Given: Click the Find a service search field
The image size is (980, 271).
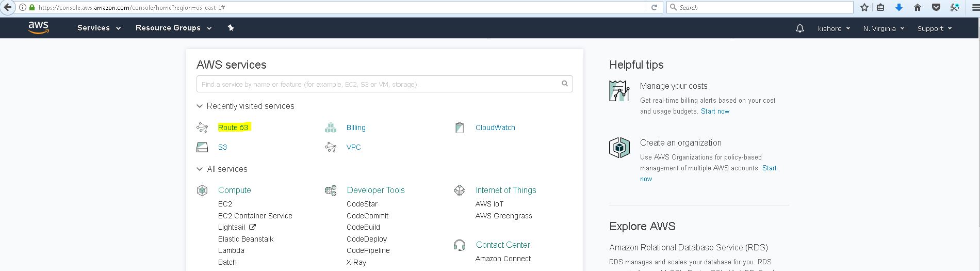Looking at the screenshot, I should (x=379, y=84).
